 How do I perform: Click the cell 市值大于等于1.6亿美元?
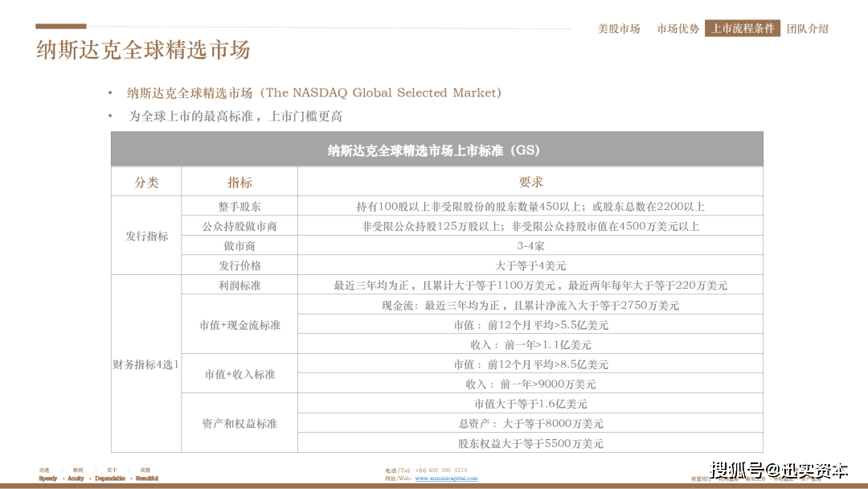530,404
